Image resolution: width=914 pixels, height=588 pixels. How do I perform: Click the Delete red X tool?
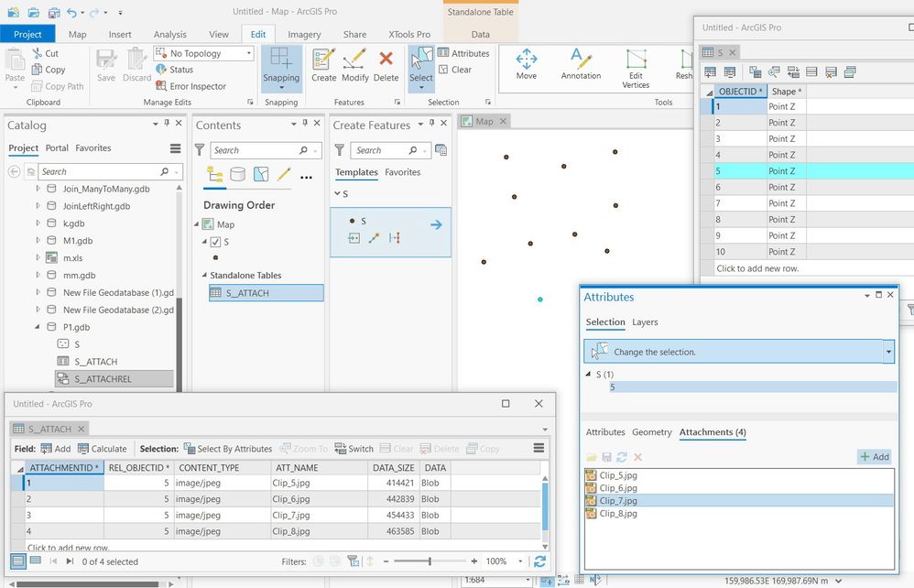point(386,65)
